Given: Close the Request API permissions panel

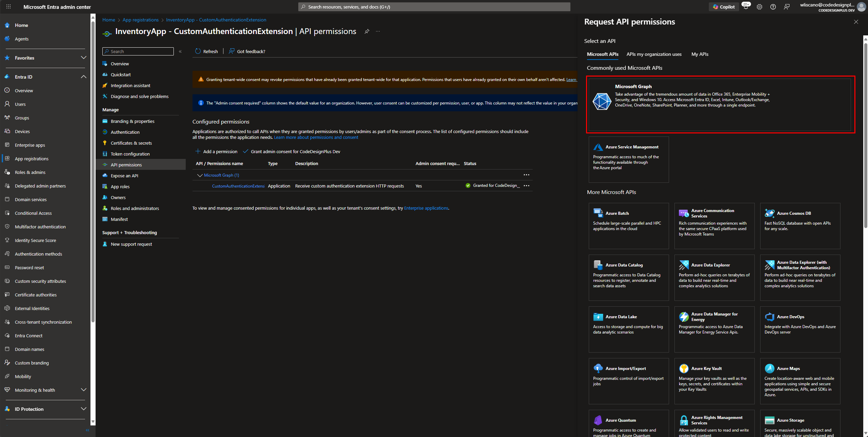Looking at the screenshot, I should point(856,22).
